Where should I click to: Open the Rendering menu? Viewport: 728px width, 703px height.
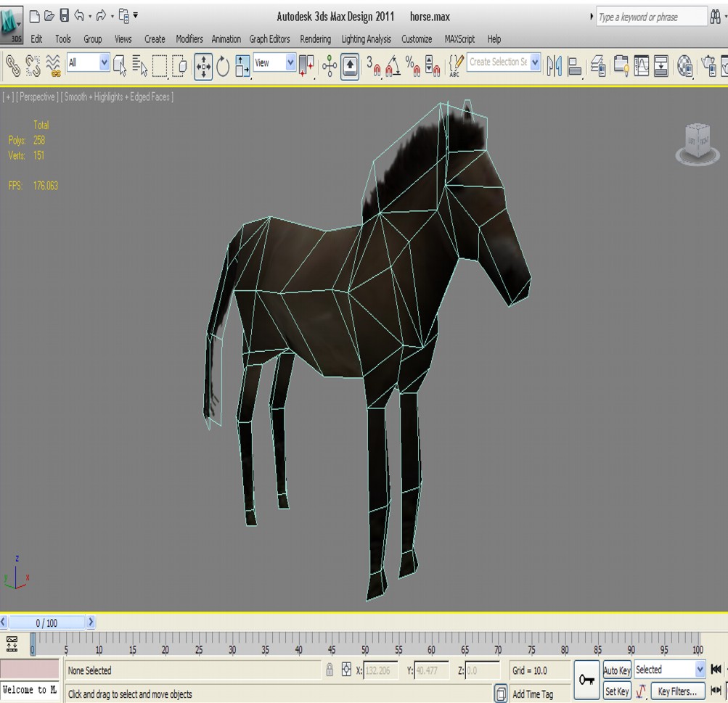315,39
